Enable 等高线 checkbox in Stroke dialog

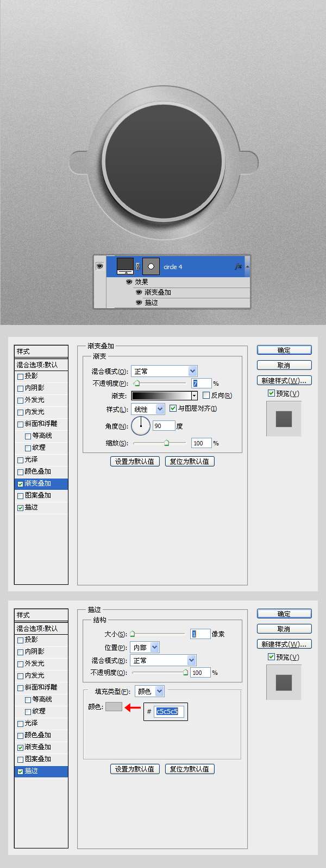28,699
